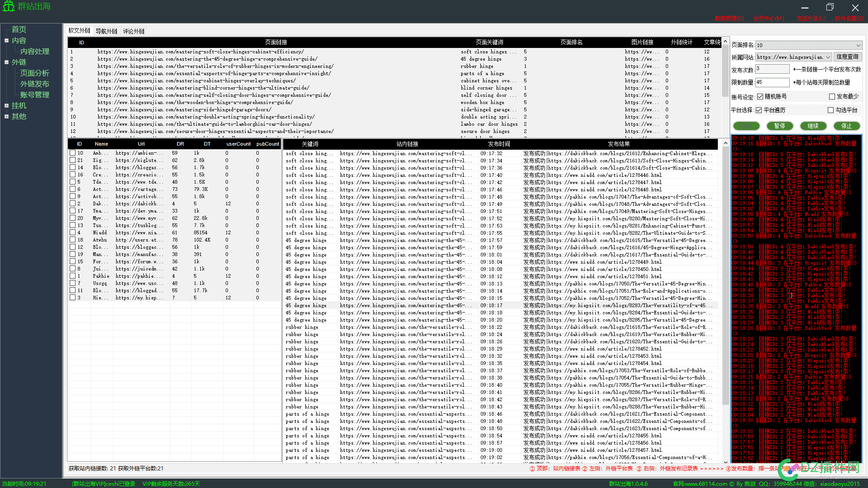Image resolution: width=868 pixels, height=488 pixels.
Task: Open the 页面排名 dropdown
Action: 809,45
